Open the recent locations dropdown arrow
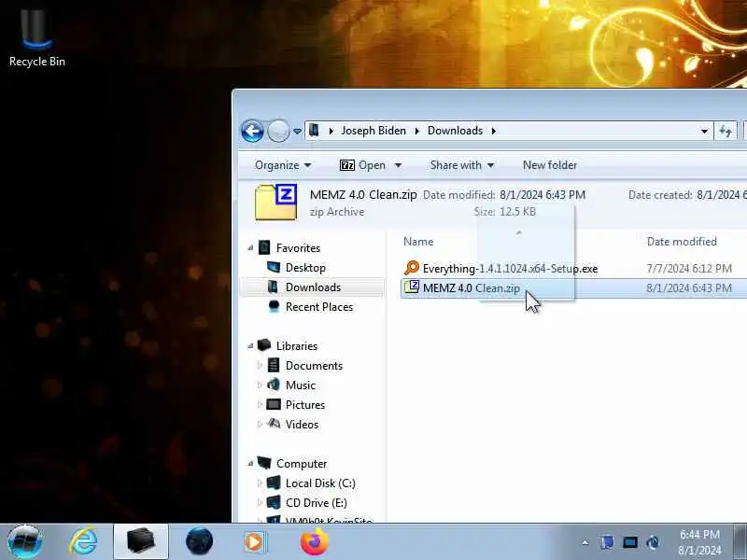The width and height of the screenshot is (747, 560). [x=297, y=131]
